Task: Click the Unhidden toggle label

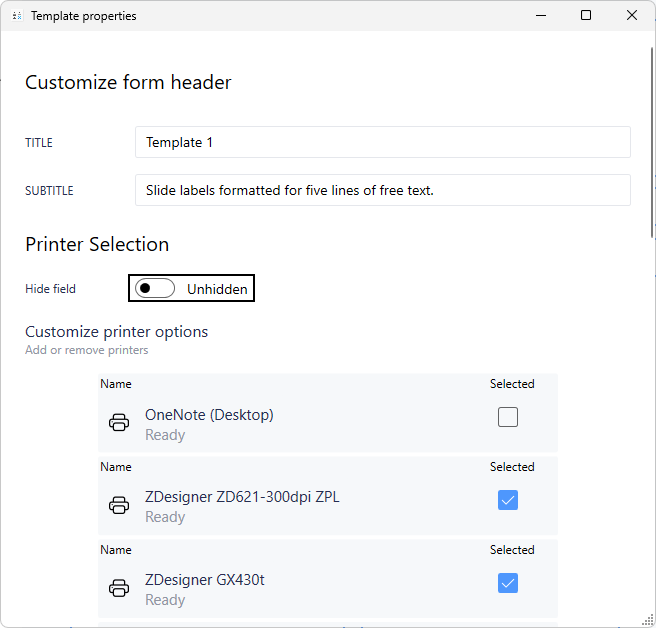Action: [217, 289]
